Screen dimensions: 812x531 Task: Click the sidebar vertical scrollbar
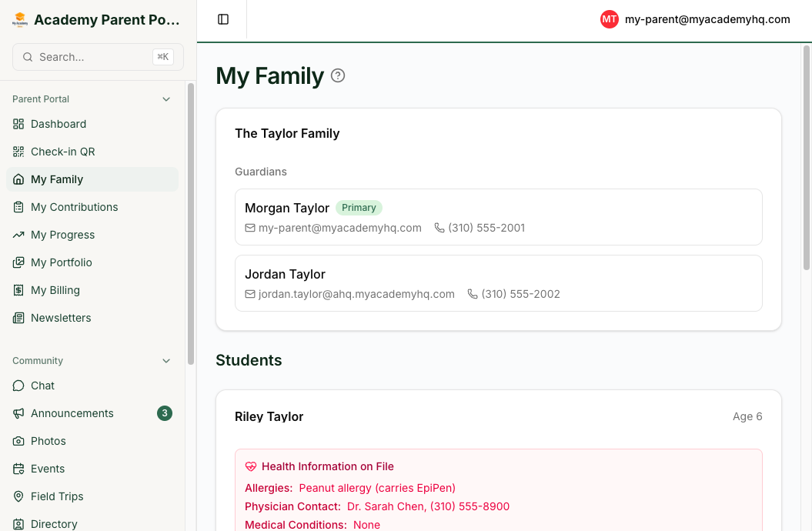pos(191,224)
